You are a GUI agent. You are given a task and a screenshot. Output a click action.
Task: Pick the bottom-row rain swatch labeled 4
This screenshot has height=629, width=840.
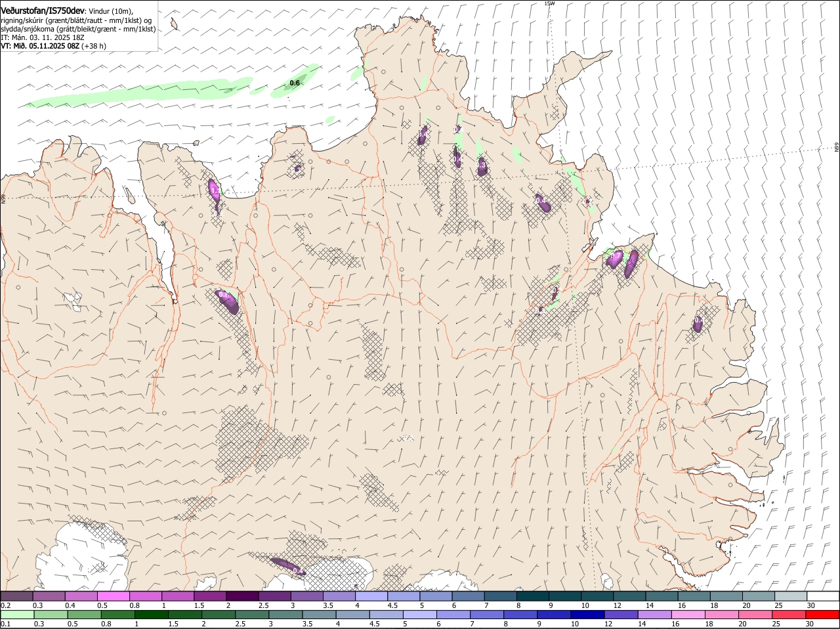[352, 615]
